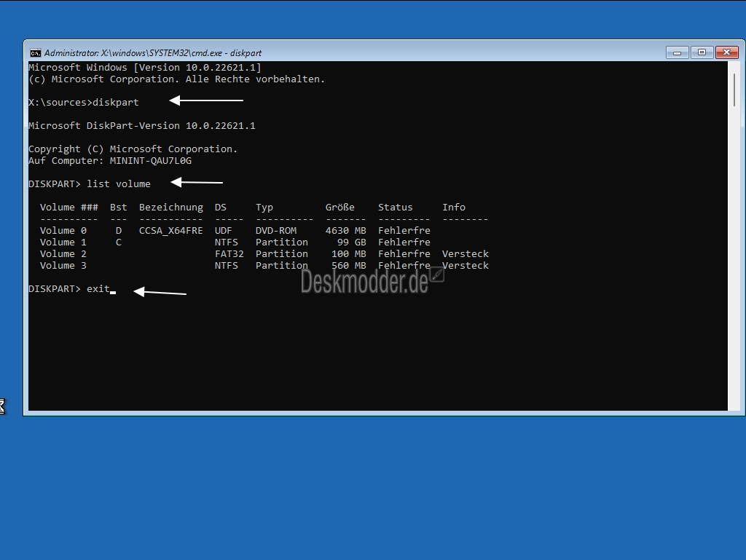746x560 pixels.
Task: Click the 'Volume 2' row label
Action: pyautogui.click(x=63, y=254)
